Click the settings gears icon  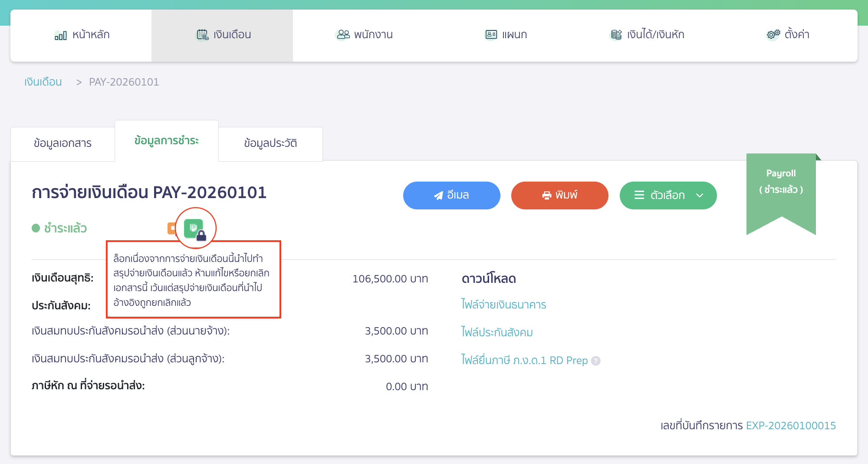(x=773, y=35)
